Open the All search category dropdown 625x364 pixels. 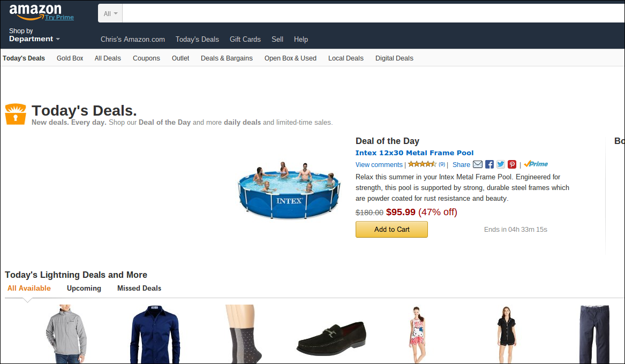pyautogui.click(x=110, y=13)
